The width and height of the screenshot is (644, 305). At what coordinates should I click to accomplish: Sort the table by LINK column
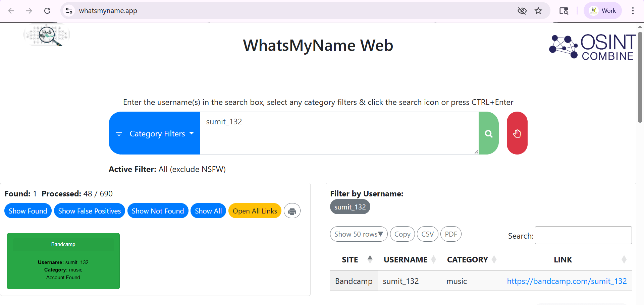tap(567, 259)
